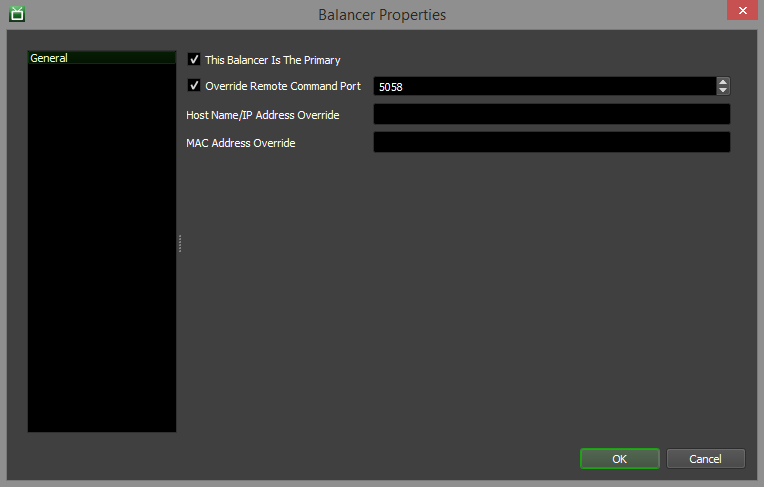Click the Override Remote Command Port label text
764x487 pixels.
[283, 86]
